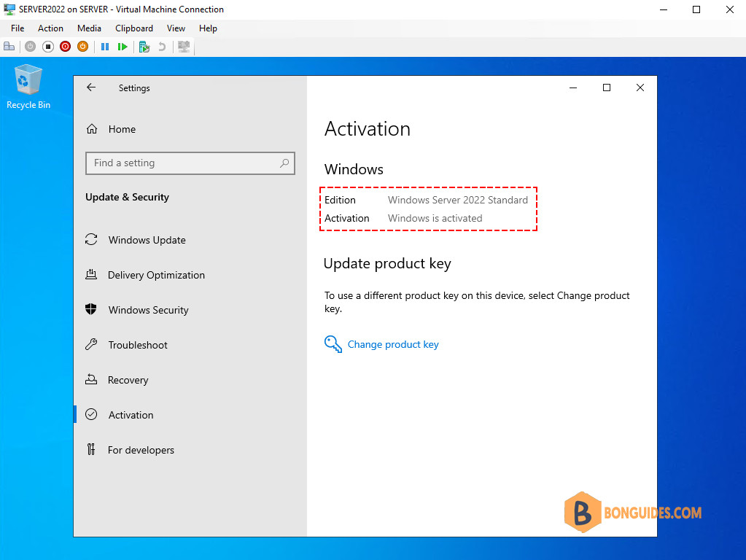Click the Home house icon
Image resolution: width=746 pixels, height=560 pixels.
coord(92,129)
